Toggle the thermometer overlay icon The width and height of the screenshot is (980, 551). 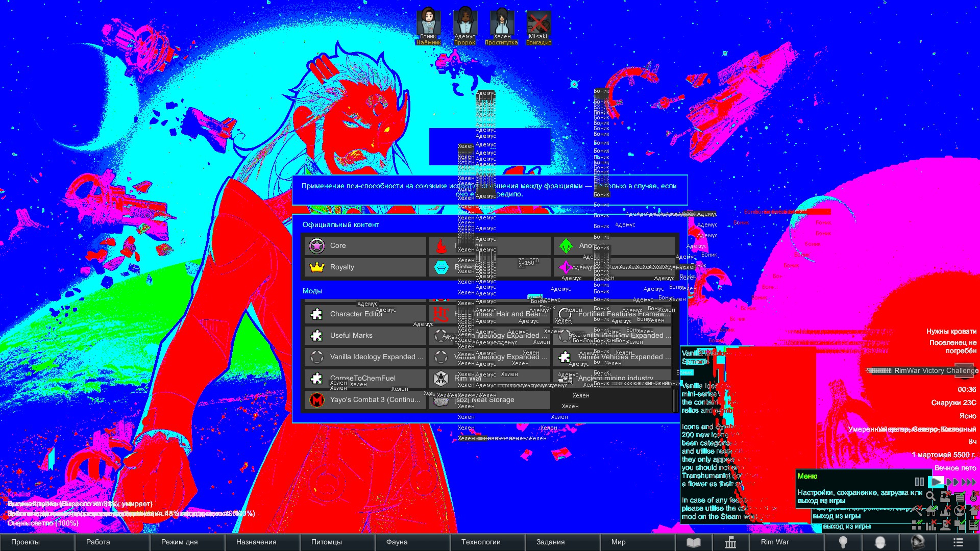[974, 496]
